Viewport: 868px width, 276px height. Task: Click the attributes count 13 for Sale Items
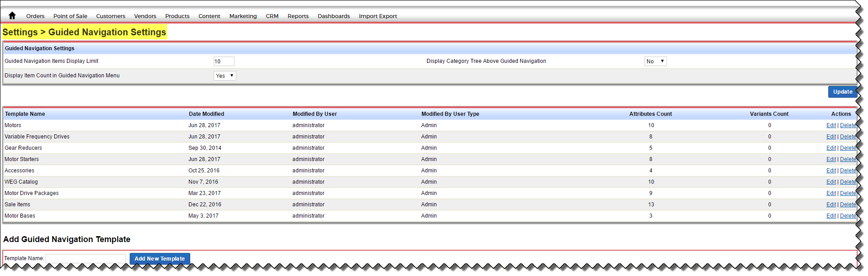[651, 205]
